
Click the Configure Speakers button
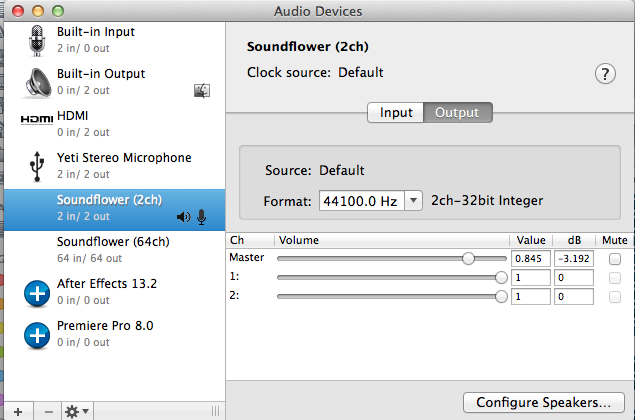[x=543, y=402]
